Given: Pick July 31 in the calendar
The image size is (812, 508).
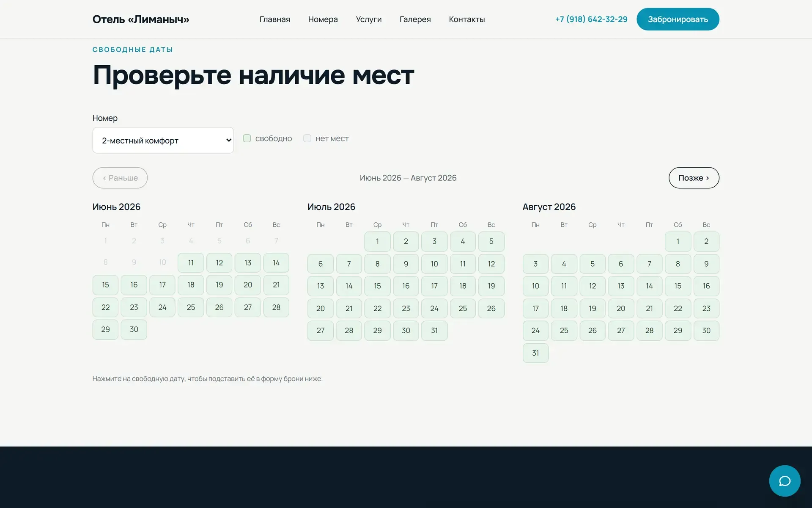Looking at the screenshot, I should pyautogui.click(x=434, y=331).
